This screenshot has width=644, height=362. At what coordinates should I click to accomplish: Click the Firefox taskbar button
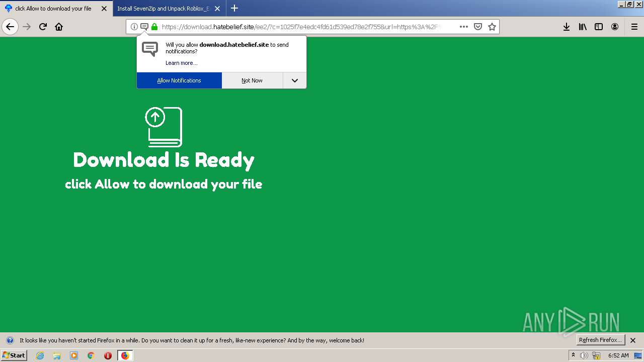[x=125, y=355]
